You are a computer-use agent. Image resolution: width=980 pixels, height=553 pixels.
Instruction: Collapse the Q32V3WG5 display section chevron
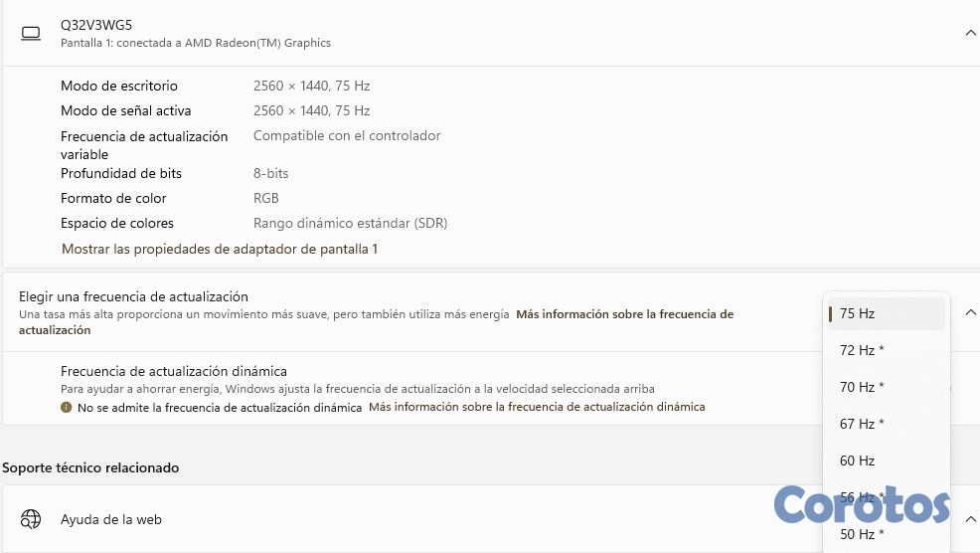(x=970, y=33)
